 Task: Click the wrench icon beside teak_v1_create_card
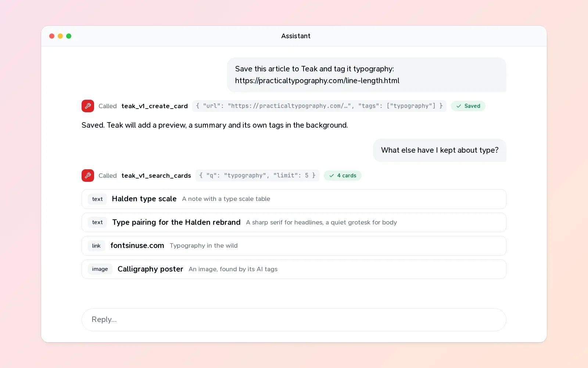point(88,106)
